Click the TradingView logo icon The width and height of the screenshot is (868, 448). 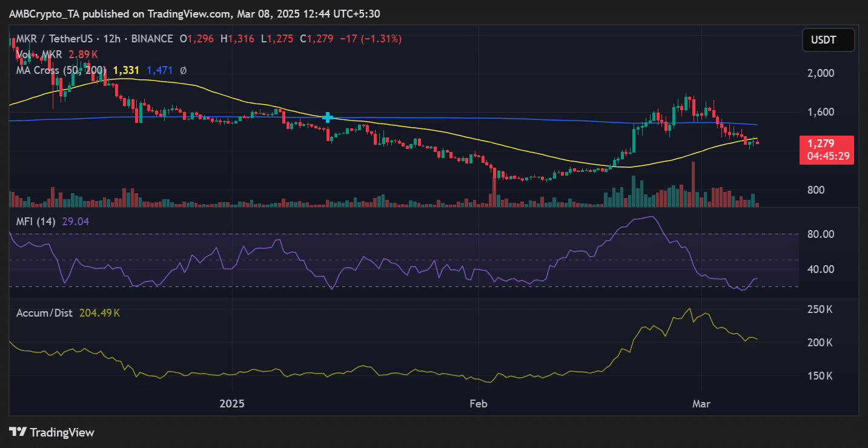click(x=18, y=432)
